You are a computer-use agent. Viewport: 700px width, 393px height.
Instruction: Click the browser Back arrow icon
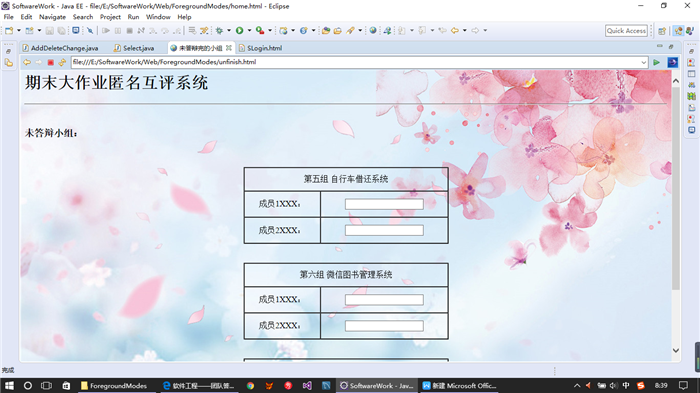27,62
